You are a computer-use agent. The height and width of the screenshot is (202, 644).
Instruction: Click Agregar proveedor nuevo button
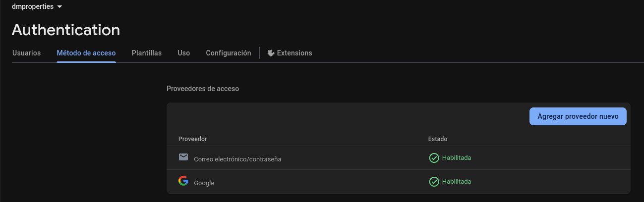point(578,116)
